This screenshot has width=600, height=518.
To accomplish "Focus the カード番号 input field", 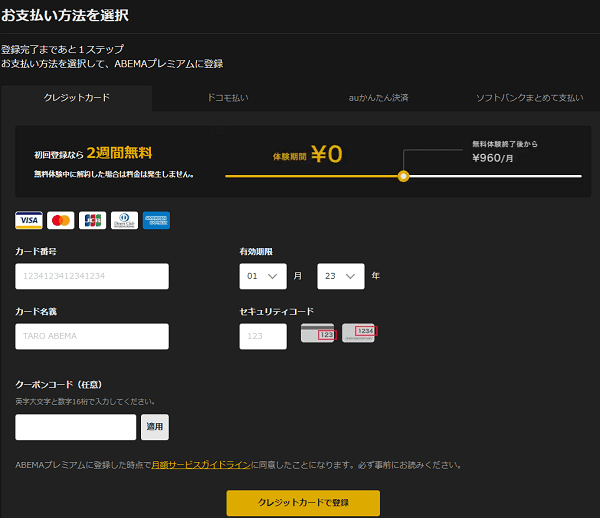I will [92, 276].
